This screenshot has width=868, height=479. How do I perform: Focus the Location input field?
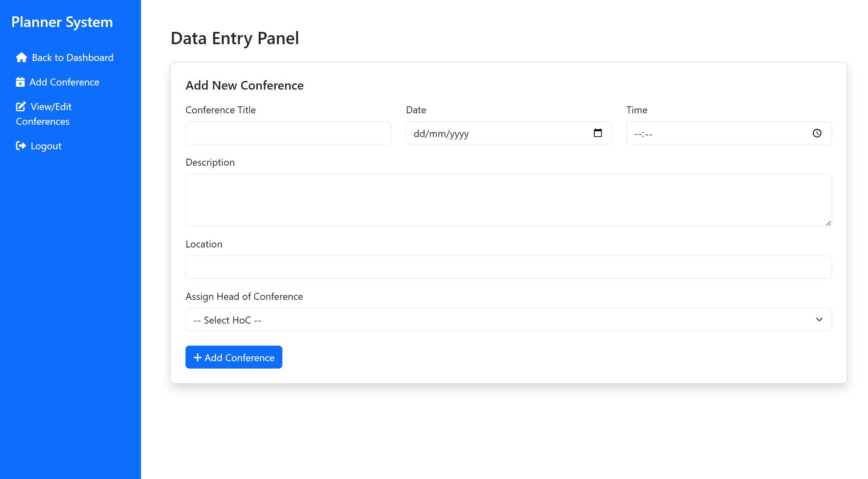(508, 267)
